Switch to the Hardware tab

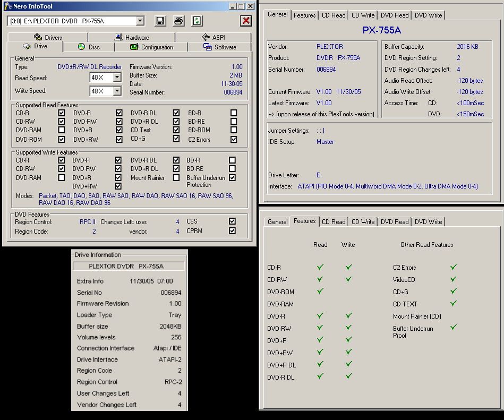click(x=132, y=37)
